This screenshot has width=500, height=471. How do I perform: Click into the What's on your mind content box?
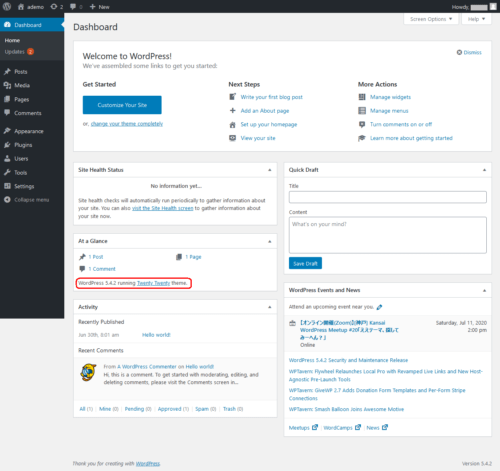[x=388, y=235]
